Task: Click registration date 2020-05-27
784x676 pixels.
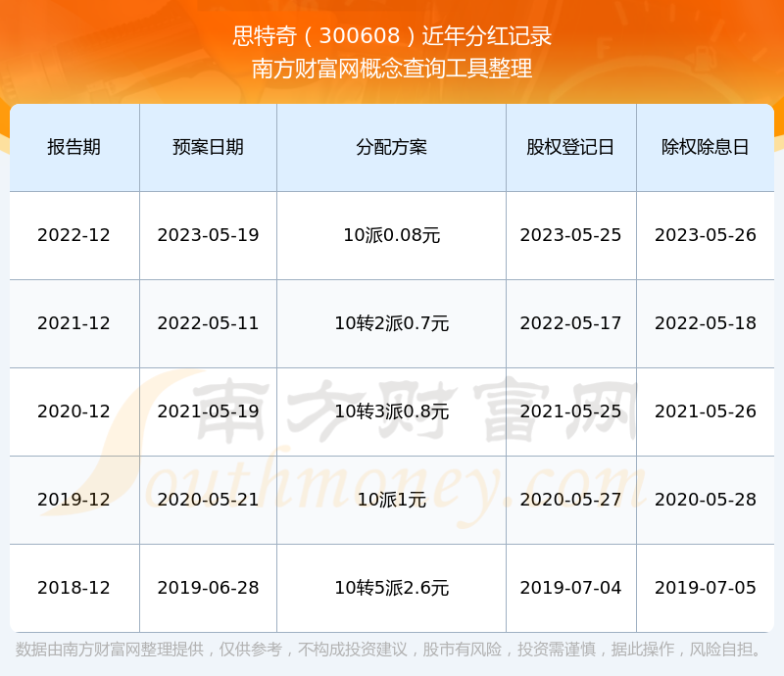Action: click(570, 499)
